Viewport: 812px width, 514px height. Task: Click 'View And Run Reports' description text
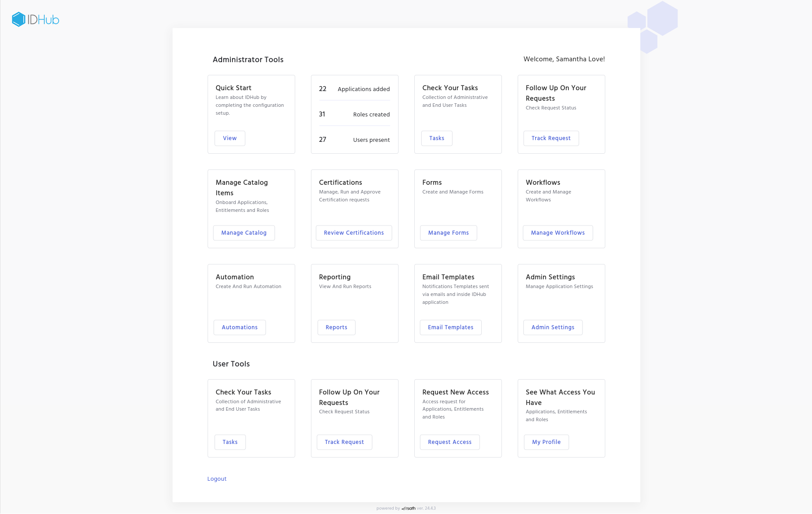click(345, 286)
